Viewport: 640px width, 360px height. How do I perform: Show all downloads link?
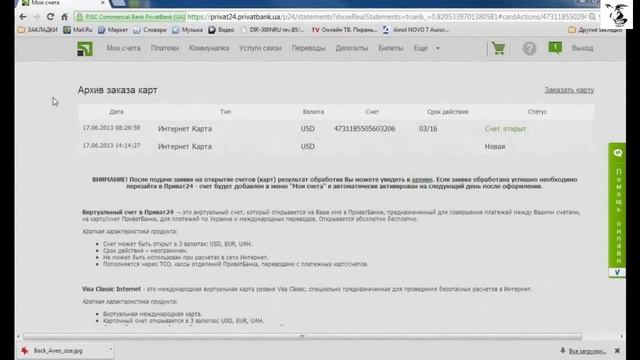coord(587,351)
